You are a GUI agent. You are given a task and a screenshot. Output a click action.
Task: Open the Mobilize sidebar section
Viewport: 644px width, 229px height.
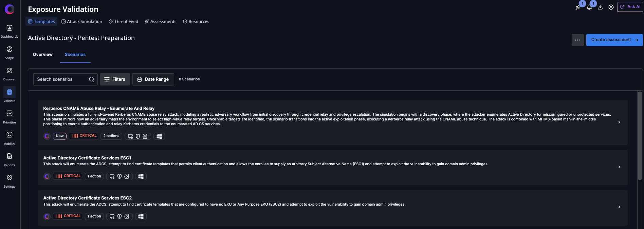10,135
